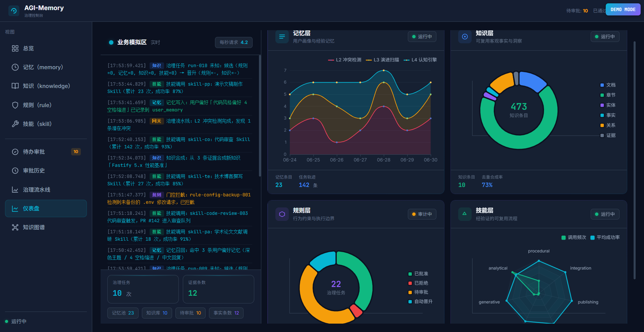The height and width of the screenshot is (332, 644).
Task: Toggle 待审批 legend in rules chart
Action: point(418,292)
